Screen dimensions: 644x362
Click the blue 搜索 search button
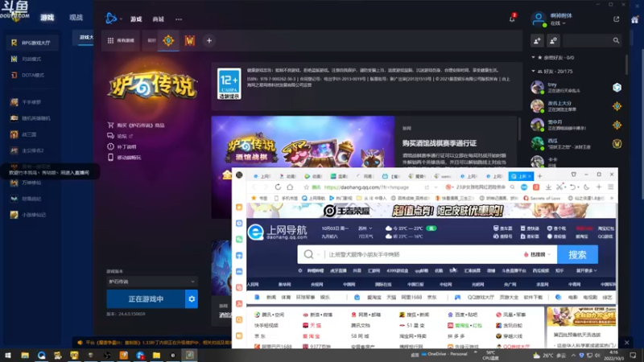tap(577, 254)
